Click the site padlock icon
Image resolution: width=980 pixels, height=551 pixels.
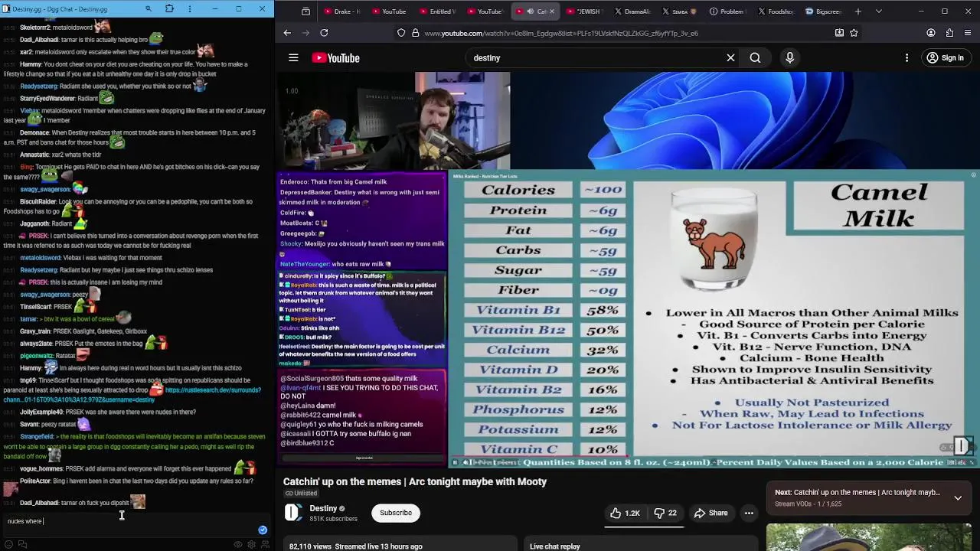(x=416, y=33)
